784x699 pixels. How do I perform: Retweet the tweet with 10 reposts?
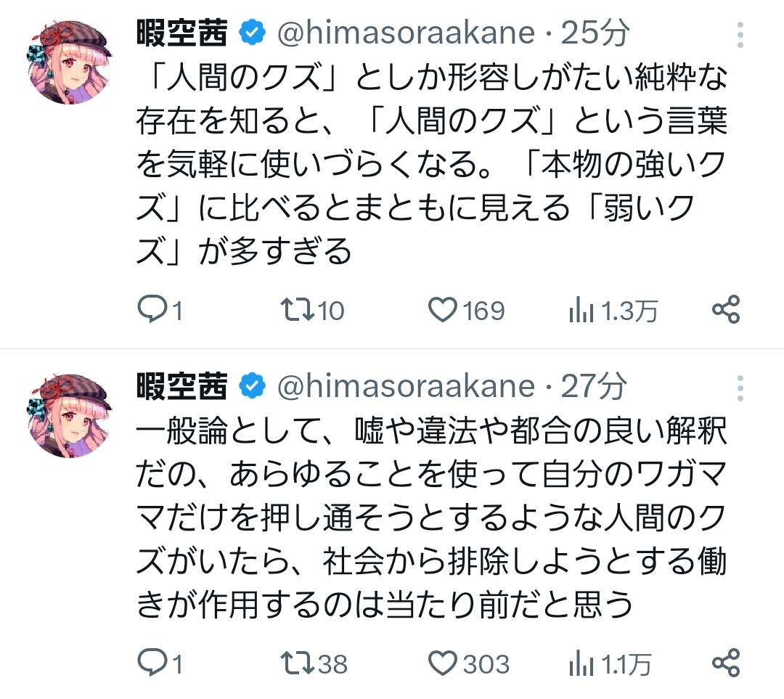296,311
